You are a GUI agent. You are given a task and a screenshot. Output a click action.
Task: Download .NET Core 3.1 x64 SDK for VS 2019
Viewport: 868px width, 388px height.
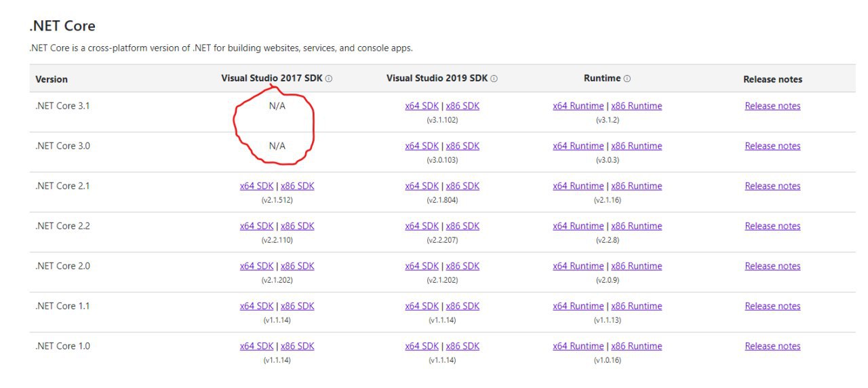(422, 106)
